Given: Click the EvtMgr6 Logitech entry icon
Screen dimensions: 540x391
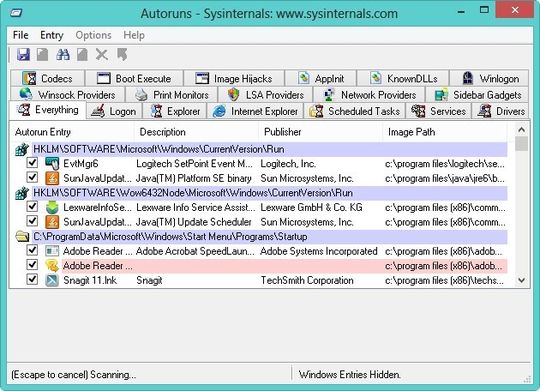Looking at the screenshot, I should (52, 164).
